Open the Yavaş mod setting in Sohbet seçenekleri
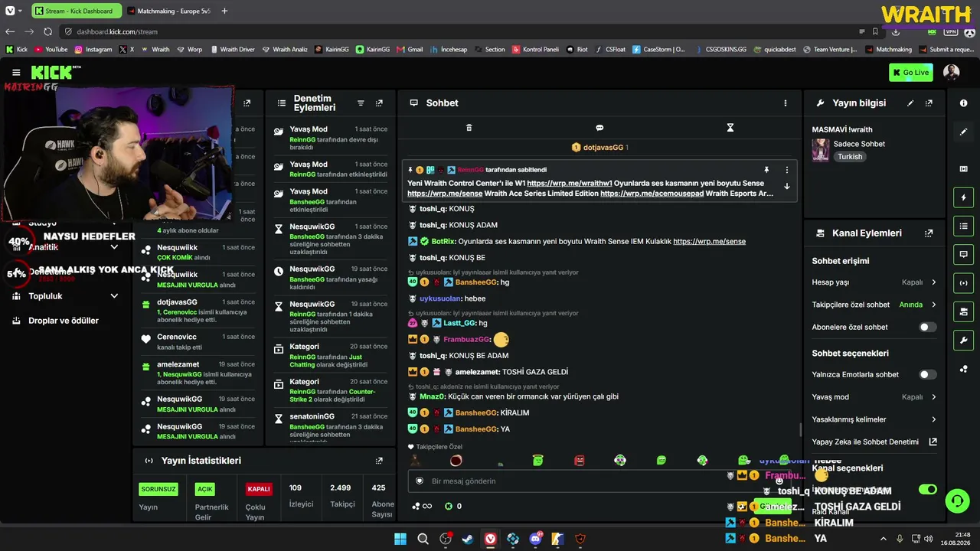The width and height of the screenshot is (980, 551). [x=874, y=397]
